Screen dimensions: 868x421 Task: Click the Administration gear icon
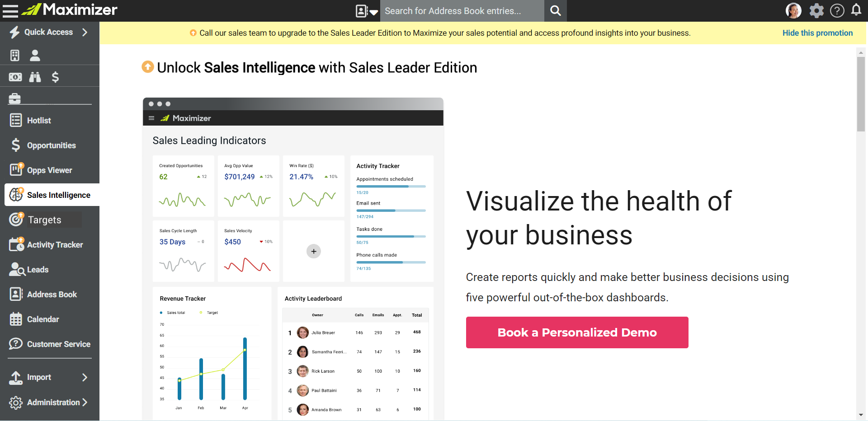(16, 402)
